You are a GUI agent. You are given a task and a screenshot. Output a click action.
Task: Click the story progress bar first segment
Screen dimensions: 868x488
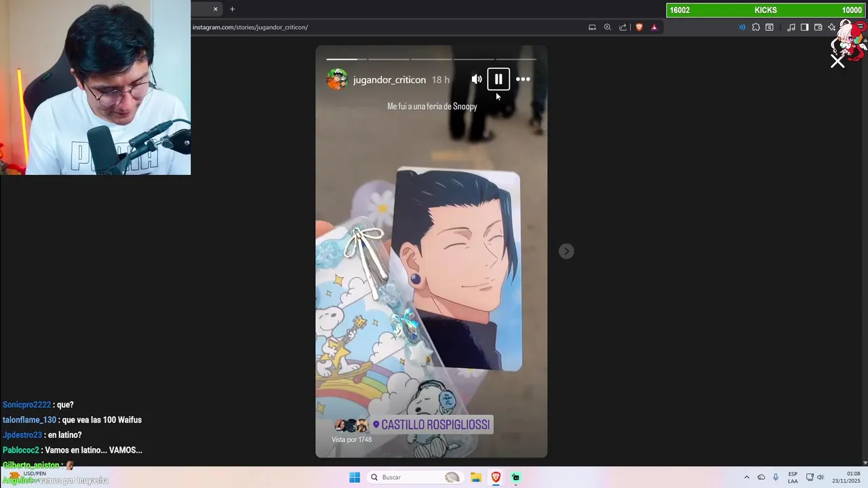tap(346, 59)
